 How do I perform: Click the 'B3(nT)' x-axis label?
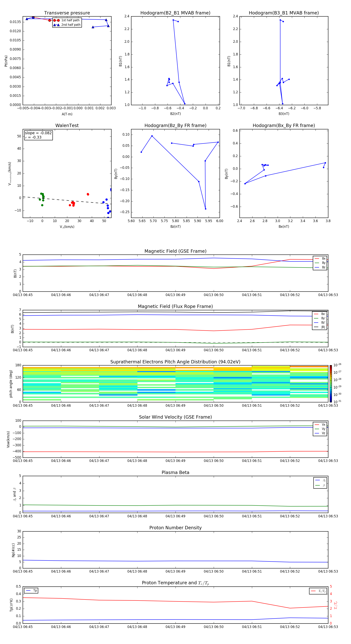pyautogui.click(x=284, y=114)
